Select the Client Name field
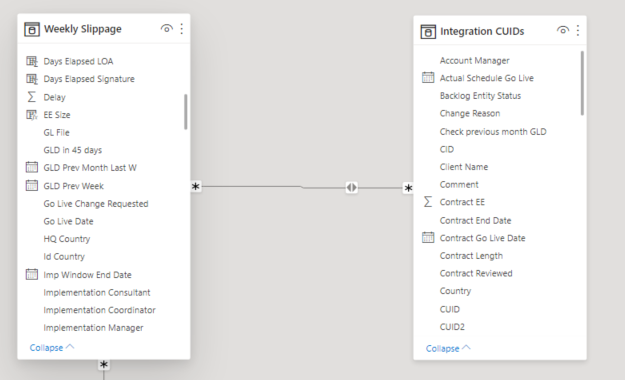 (x=464, y=167)
